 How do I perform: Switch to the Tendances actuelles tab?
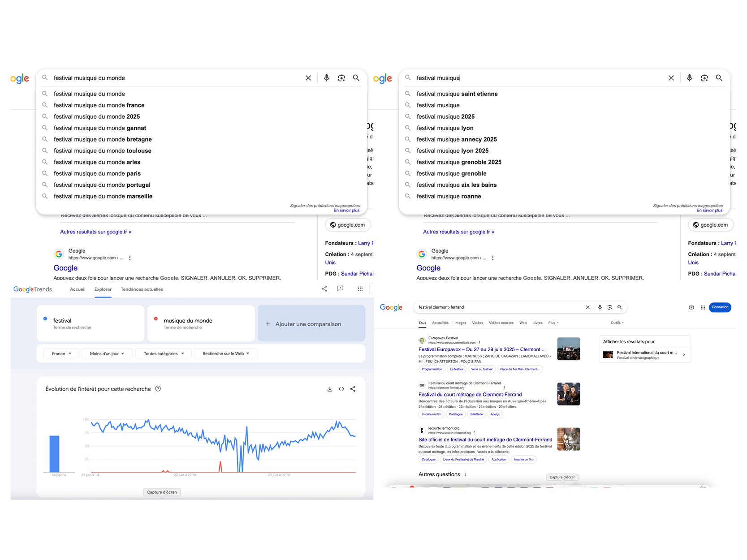[x=142, y=289]
